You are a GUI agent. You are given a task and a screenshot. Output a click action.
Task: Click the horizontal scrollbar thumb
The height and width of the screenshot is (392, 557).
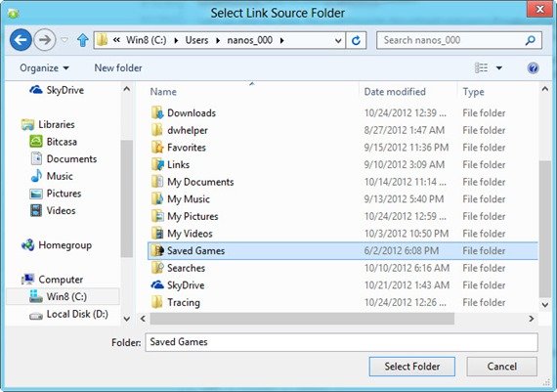click(302, 319)
